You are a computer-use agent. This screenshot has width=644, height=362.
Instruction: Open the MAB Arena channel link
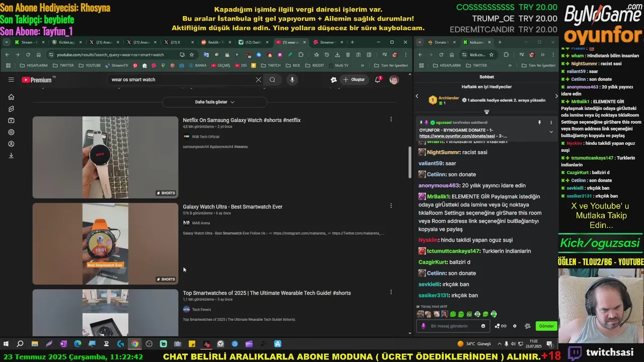(201, 223)
